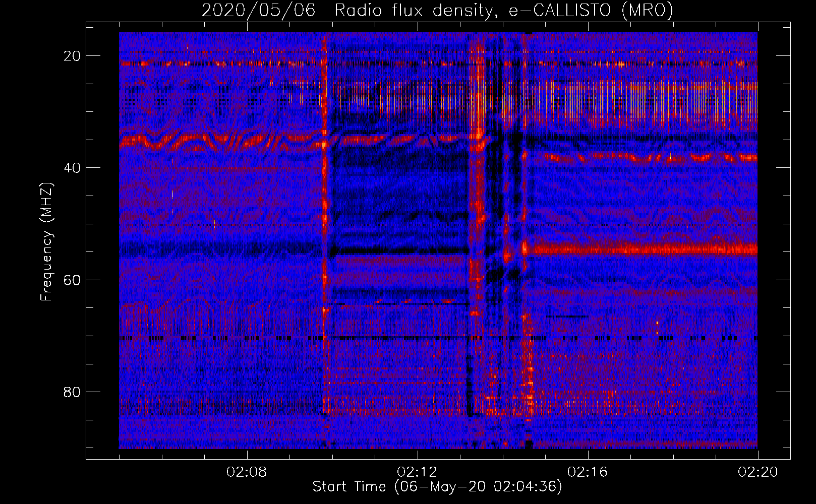
Task: Select the y-axis label 'Frequency (MHZ)'
Action: (x=46, y=241)
